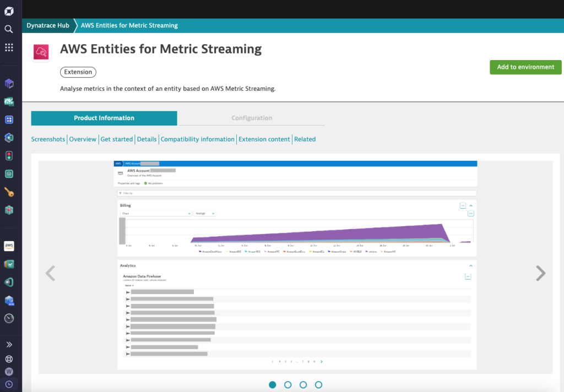Jump to the Screenshots section
Viewport: 564px width, 392px height.
click(x=48, y=139)
